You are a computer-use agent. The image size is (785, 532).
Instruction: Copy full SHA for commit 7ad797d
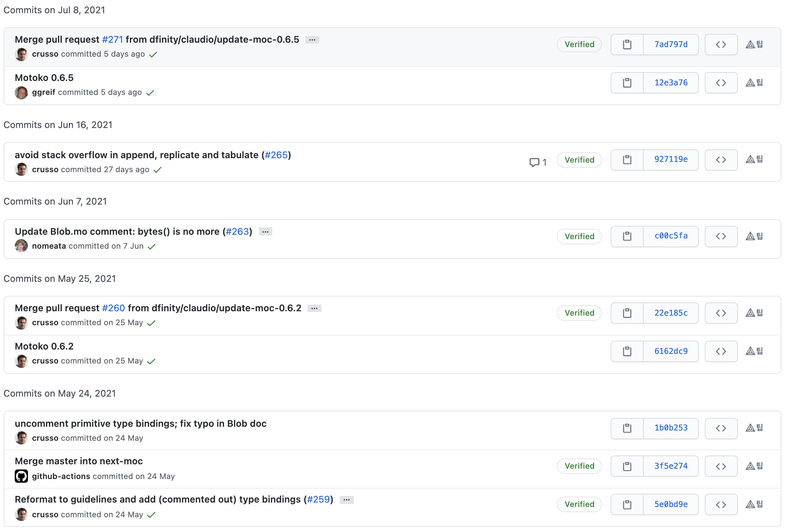(627, 45)
